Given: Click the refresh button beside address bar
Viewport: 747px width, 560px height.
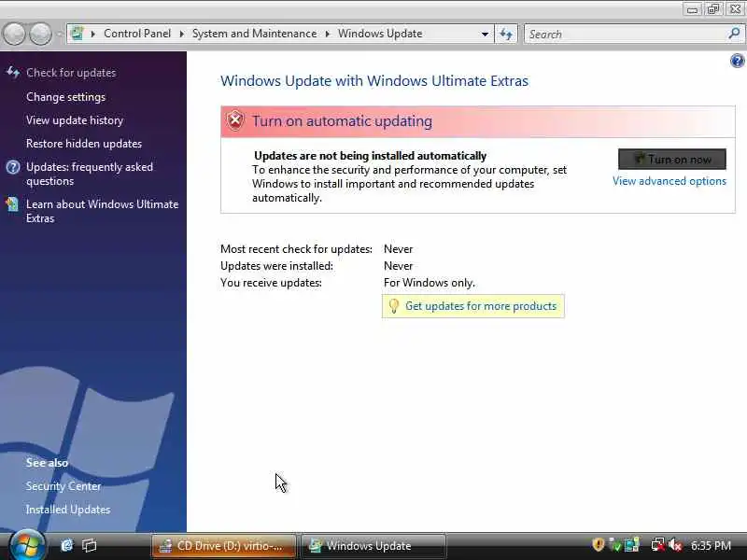Looking at the screenshot, I should [x=506, y=34].
